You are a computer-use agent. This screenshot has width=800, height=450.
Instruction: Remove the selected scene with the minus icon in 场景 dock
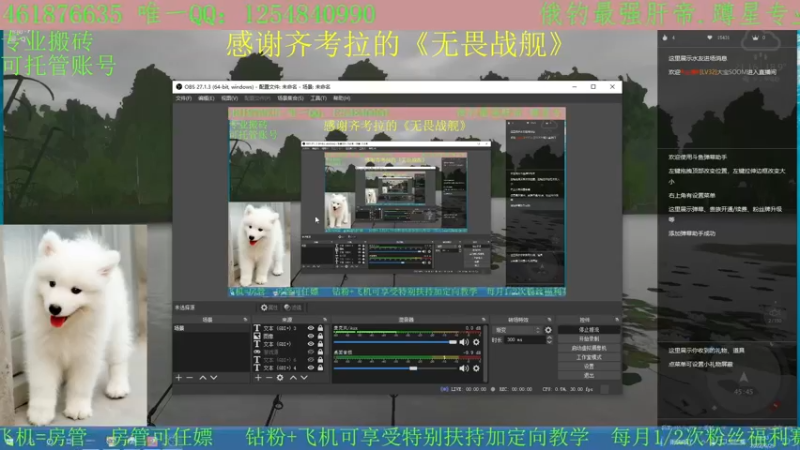click(x=190, y=378)
